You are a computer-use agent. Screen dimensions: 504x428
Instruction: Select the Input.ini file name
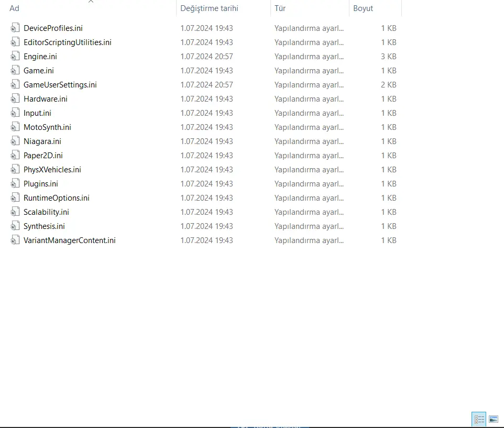click(37, 113)
